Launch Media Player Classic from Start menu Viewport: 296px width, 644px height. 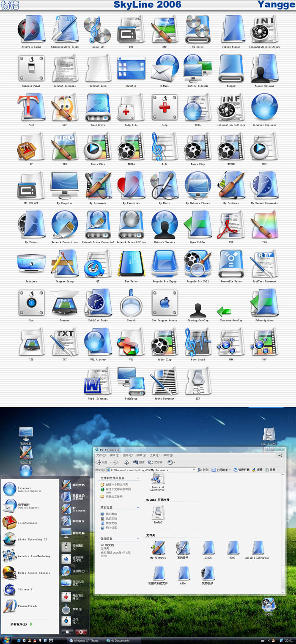coord(27,573)
